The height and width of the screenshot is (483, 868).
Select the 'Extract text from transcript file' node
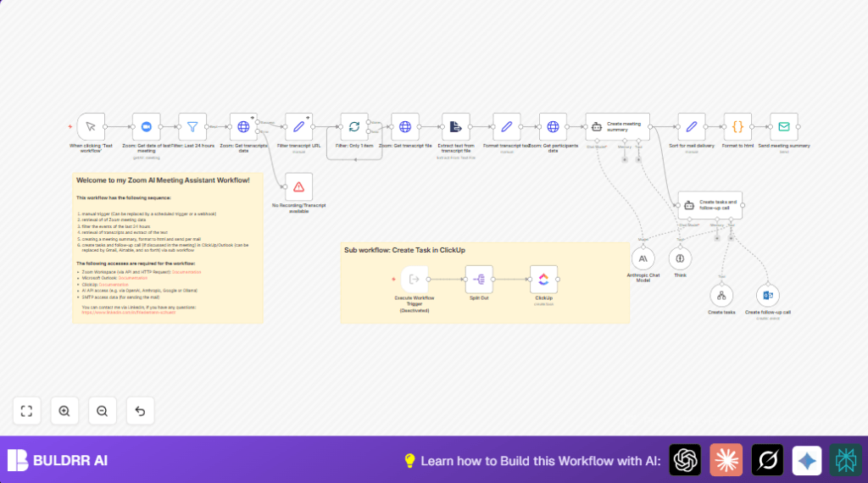click(x=456, y=127)
